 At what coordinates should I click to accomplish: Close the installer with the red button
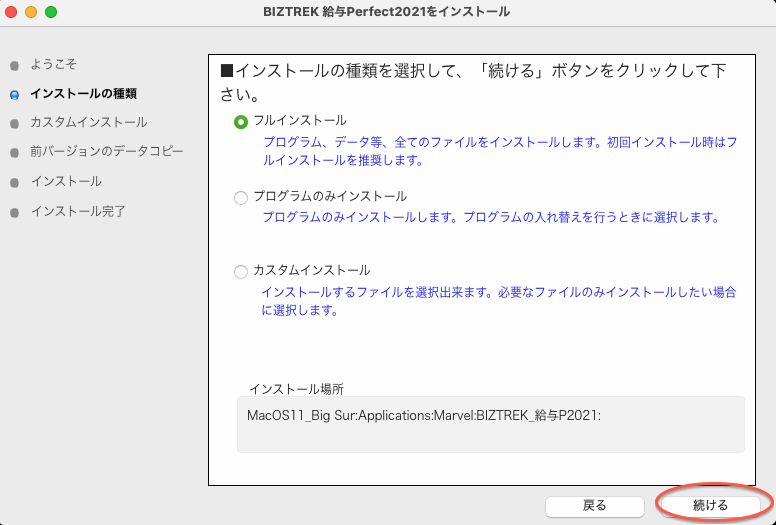[x=11, y=12]
